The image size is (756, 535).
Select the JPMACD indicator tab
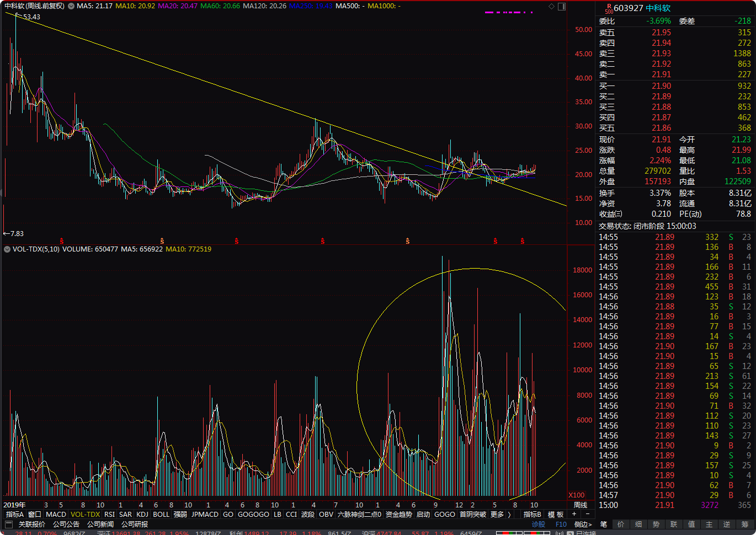[205, 514]
